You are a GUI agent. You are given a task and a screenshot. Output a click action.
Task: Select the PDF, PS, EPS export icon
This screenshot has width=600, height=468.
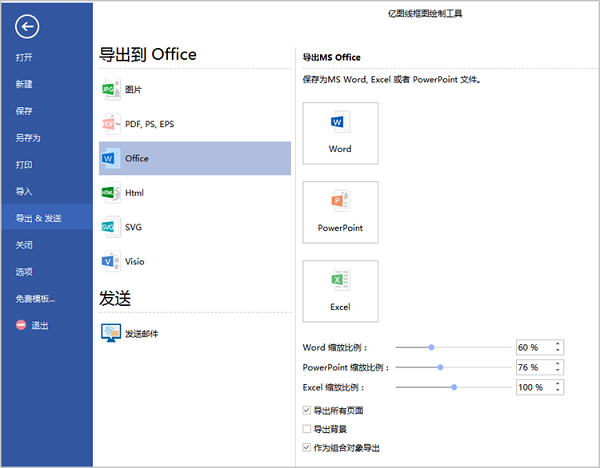[111, 124]
